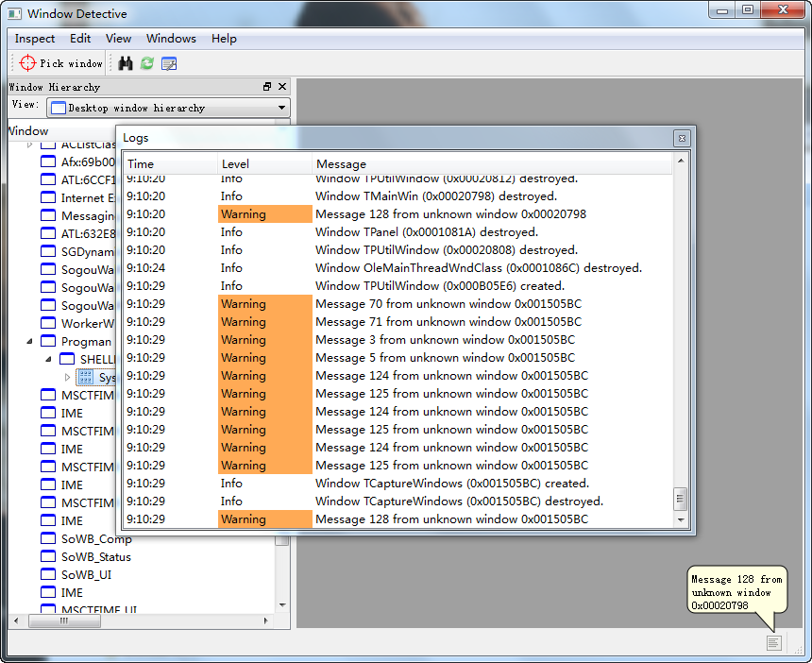Screen dimensions: 812x663
Task: Click the Window column header in hierarchy
Action: click(x=141, y=131)
